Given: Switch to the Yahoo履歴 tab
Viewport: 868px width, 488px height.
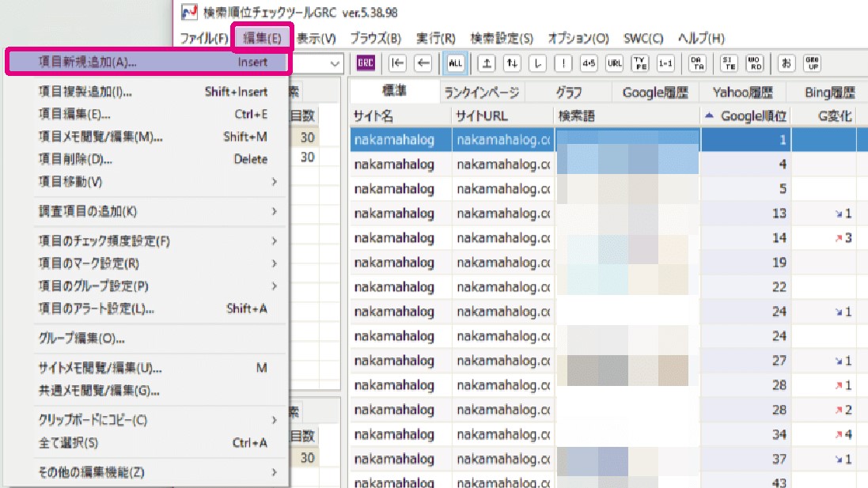Looking at the screenshot, I should [x=742, y=92].
